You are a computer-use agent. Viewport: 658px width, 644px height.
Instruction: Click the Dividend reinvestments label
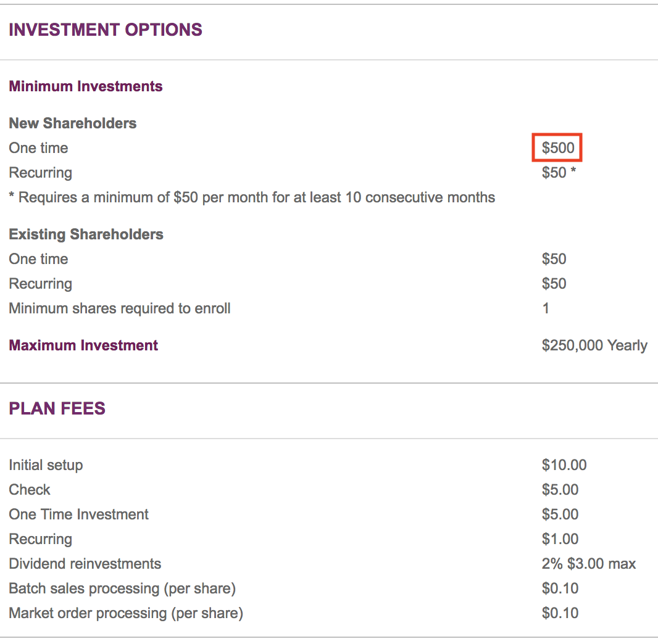pyautogui.click(x=85, y=564)
